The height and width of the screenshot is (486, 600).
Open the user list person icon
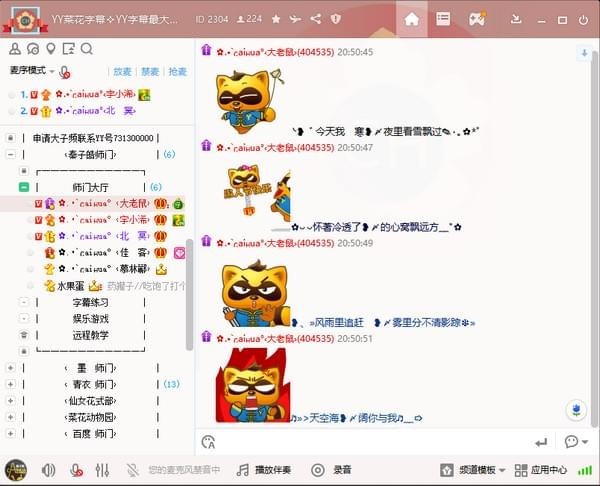(x=15, y=49)
